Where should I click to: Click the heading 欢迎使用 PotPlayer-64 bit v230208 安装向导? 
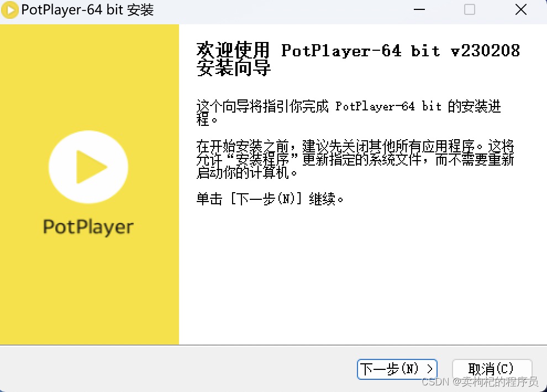(x=358, y=59)
